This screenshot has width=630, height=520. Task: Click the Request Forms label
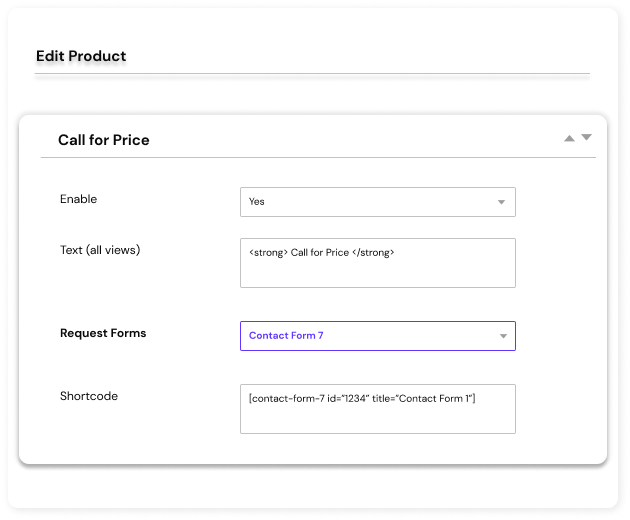pos(103,333)
